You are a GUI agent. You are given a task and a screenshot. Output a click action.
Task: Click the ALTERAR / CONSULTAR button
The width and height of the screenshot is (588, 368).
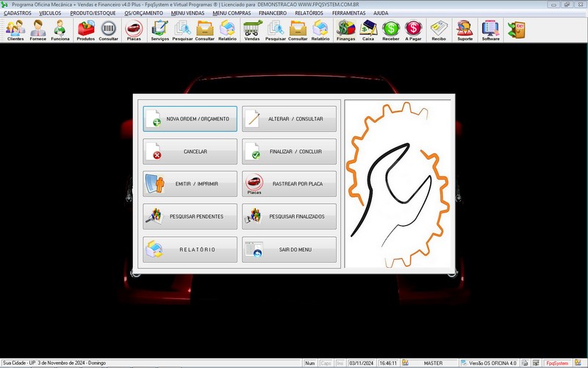click(x=289, y=118)
